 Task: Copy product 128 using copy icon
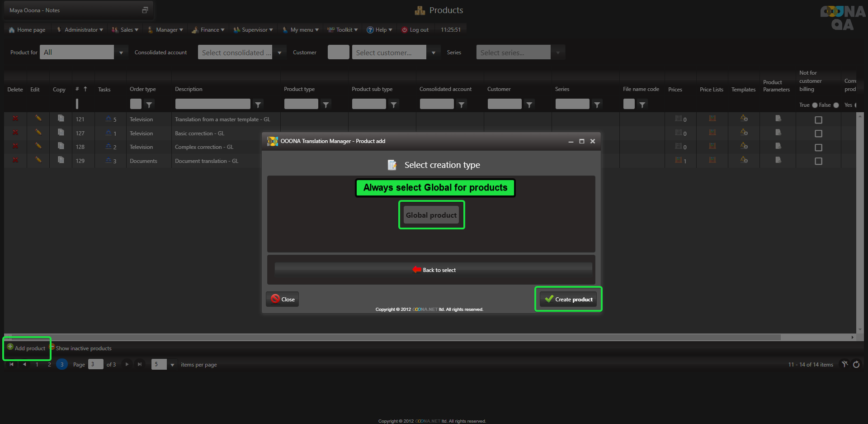click(61, 146)
